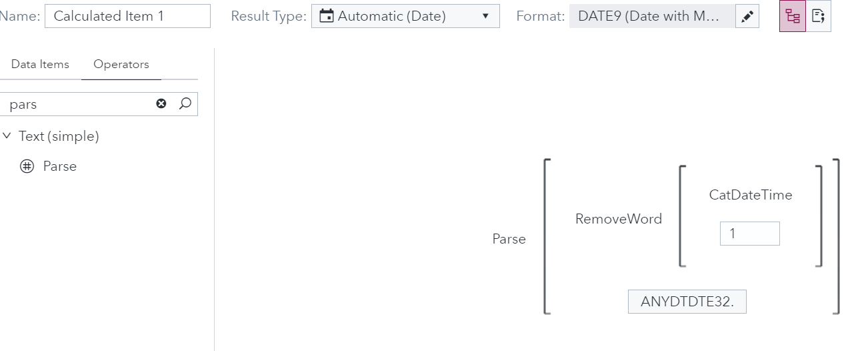
Task: Click the calendar icon in Result Type
Action: click(327, 16)
